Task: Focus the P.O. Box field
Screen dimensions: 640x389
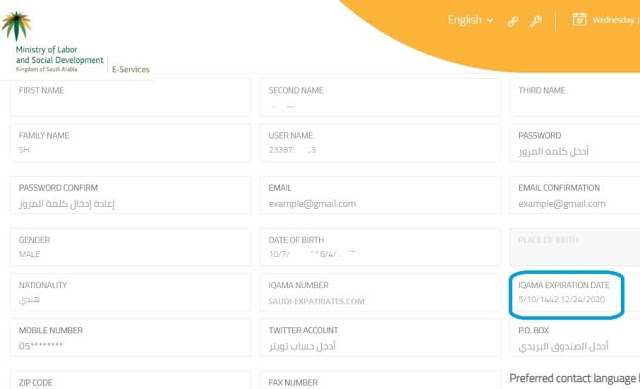Action: (x=575, y=338)
